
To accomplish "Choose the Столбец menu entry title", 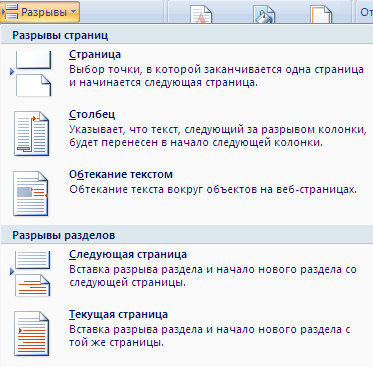I will point(92,114).
